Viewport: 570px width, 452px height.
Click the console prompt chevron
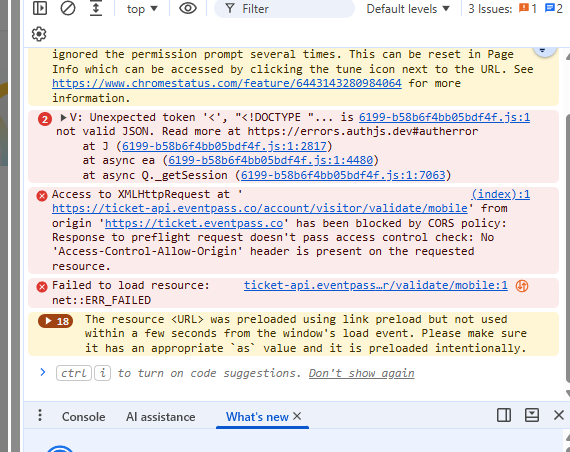(x=43, y=372)
